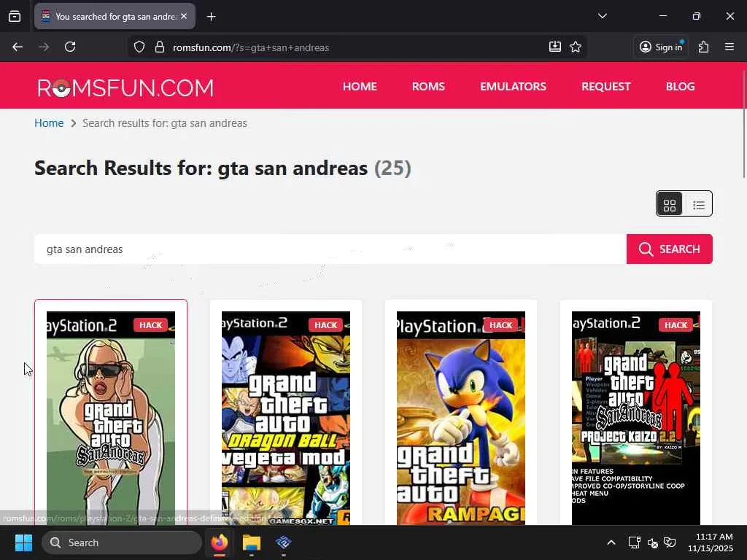Open GTA San Andreas Definitive Edition thumbnail
Viewport: 747px width, 560px height.
[111, 418]
